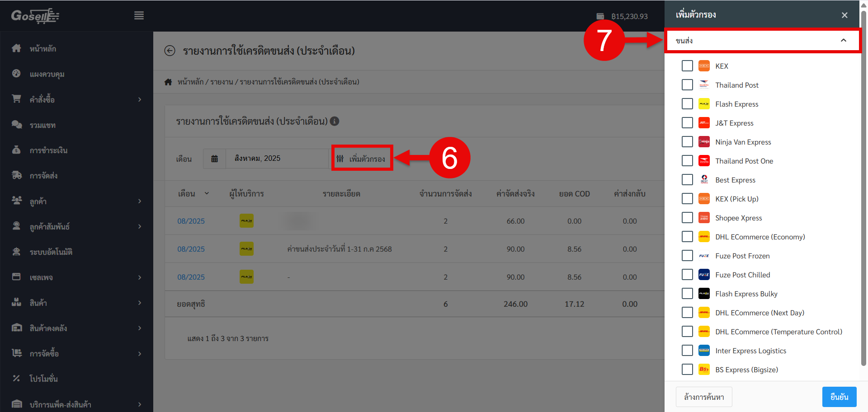
Task: Open the first row 08/2025 link
Action: 191,221
